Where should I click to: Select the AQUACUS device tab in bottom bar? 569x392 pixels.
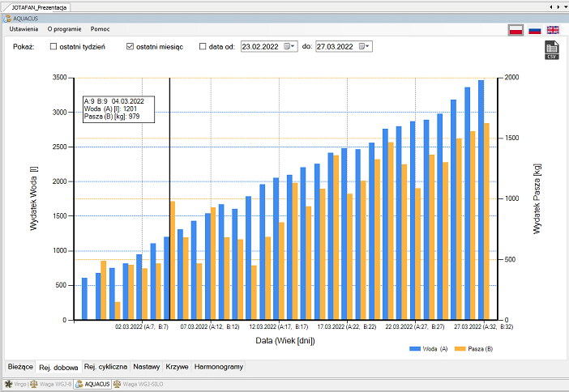(x=93, y=384)
